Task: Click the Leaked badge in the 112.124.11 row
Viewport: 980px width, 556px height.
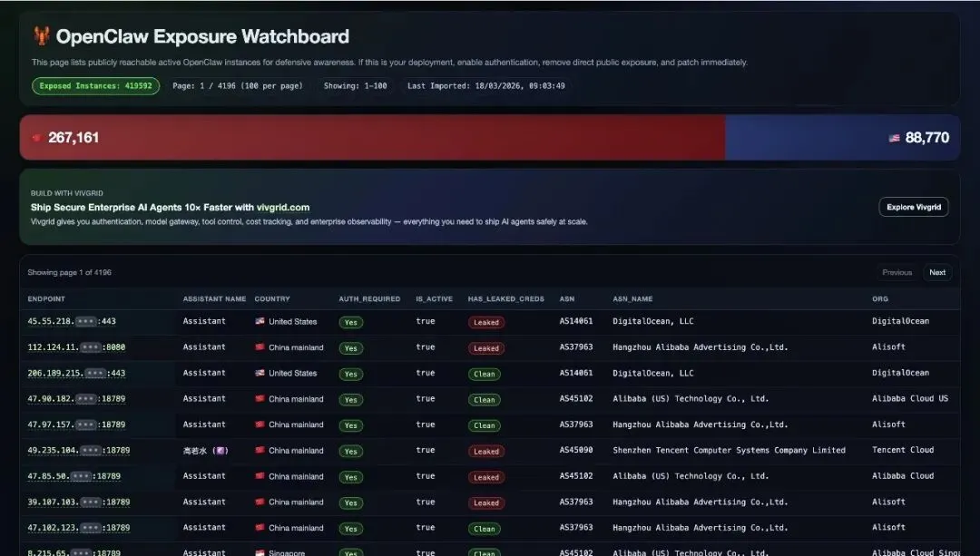Action: (x=486, y=348)
